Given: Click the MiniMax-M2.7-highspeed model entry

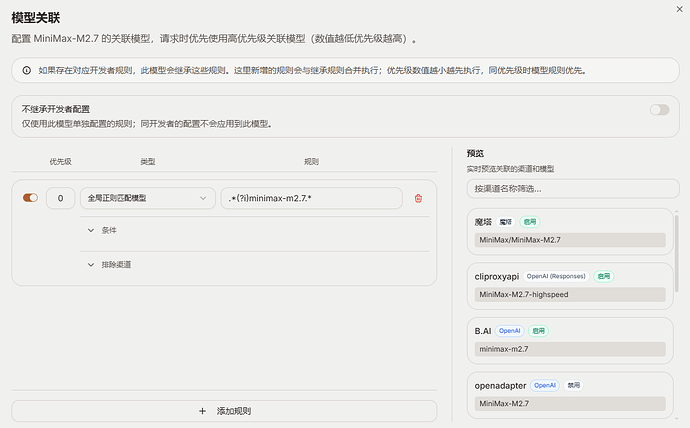Looking at the screenshot, I should coord(570,295).
